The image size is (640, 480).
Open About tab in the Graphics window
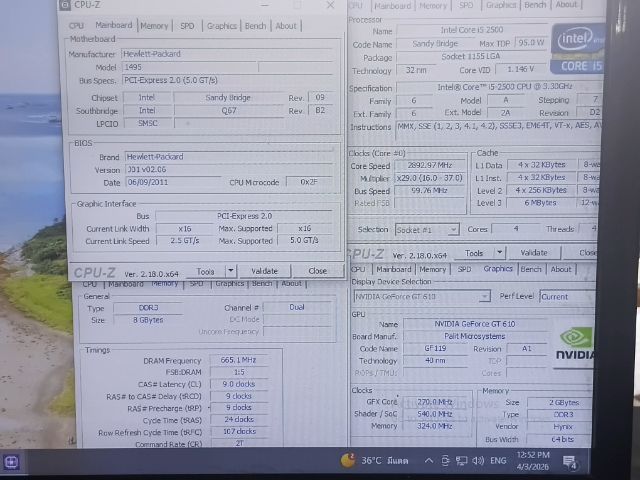point(561,269)
